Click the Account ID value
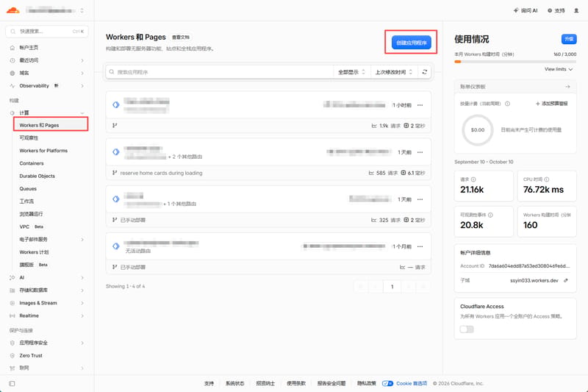588x392 pixels. (x=528, y=266)
